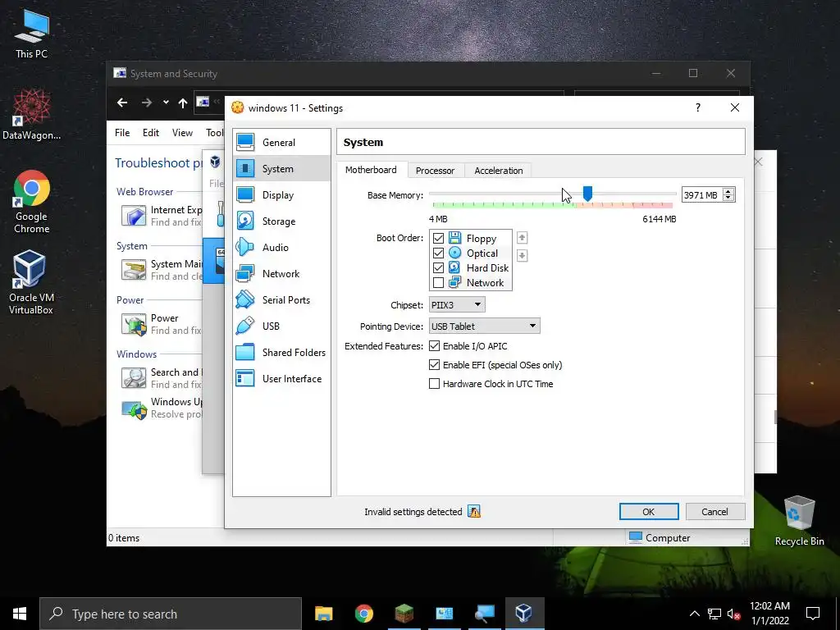
Task: Uncheck Floppy in boot order
Action: click(x=438, y=238)
